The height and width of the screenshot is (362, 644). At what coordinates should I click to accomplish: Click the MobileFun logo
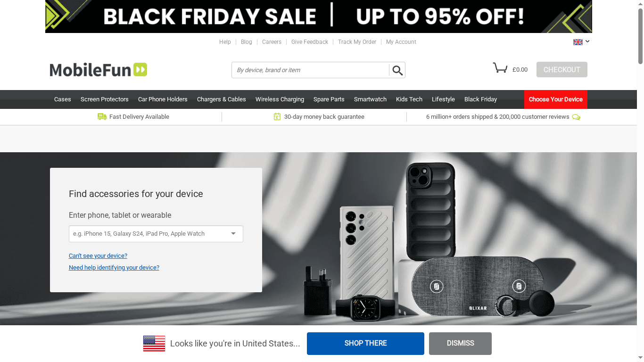click(x=98, y=69)
